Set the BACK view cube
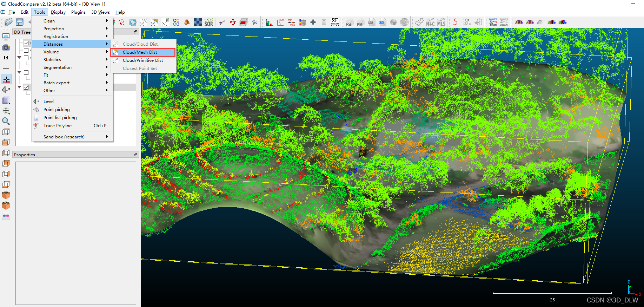Screen dimensions: 644x307 [x=6, y=205]
